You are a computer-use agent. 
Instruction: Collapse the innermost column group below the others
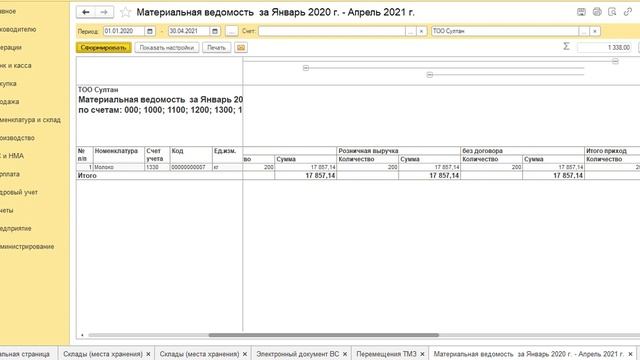tap(429, 75)
